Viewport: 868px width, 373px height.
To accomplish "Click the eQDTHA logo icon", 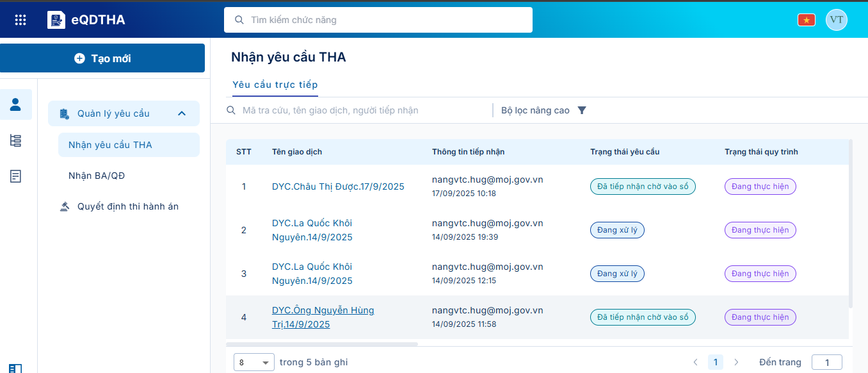I will [56, 20].
